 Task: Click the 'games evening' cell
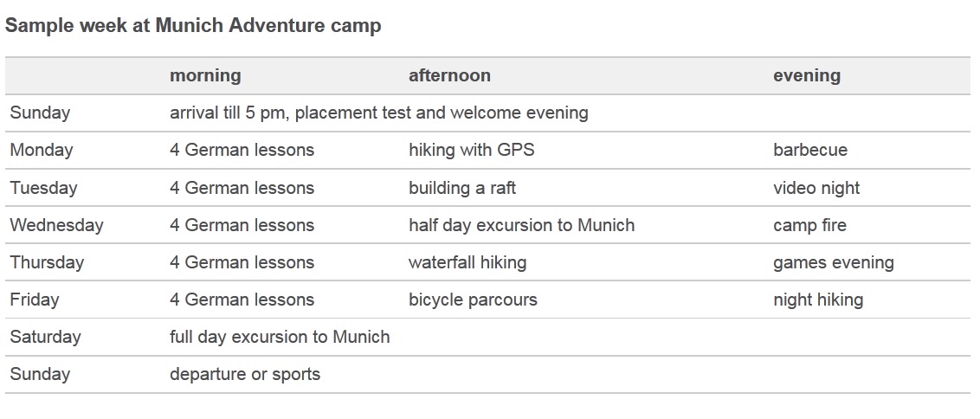tap(833, 262)
